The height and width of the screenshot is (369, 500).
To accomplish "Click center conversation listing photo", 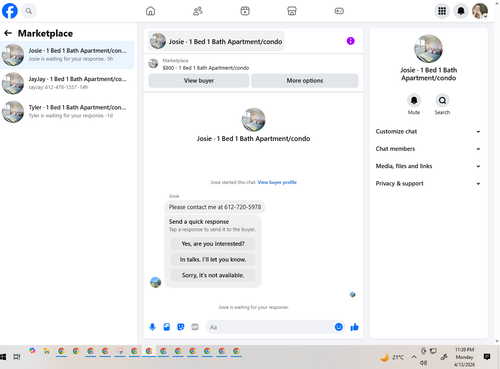I will 253,120.
